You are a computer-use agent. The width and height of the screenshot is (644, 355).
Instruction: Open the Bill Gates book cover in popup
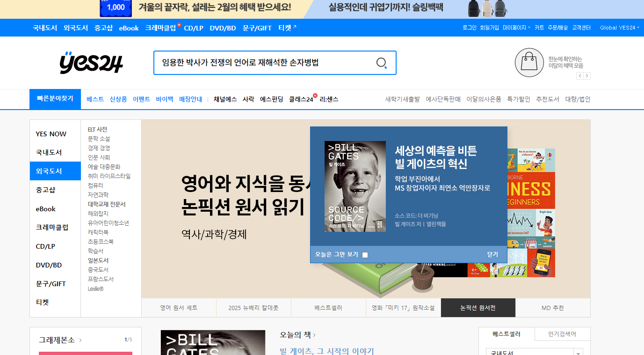[x=355, y=186]
